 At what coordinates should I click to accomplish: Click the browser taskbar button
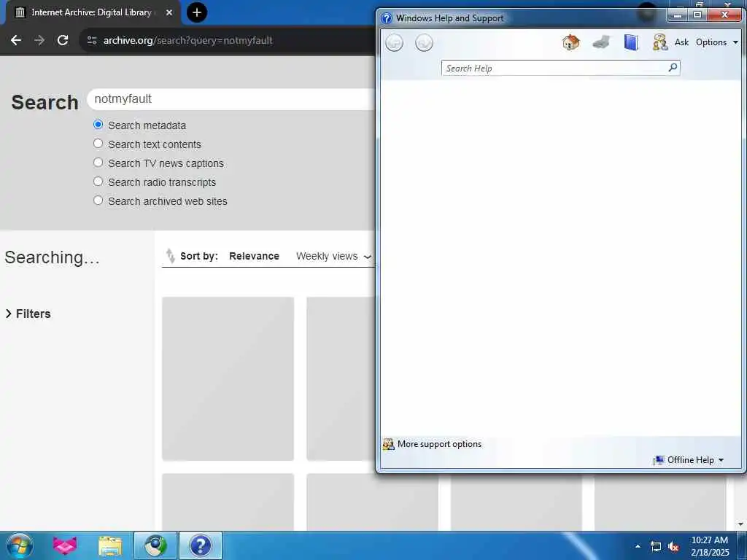(x=155, y=545)
